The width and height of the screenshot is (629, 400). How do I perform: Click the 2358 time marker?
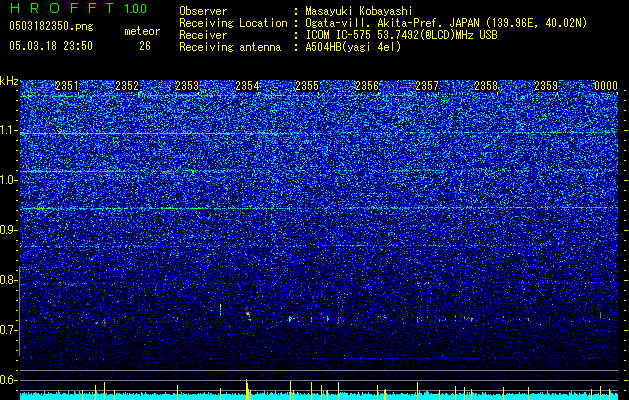click(x=486, y=86)
